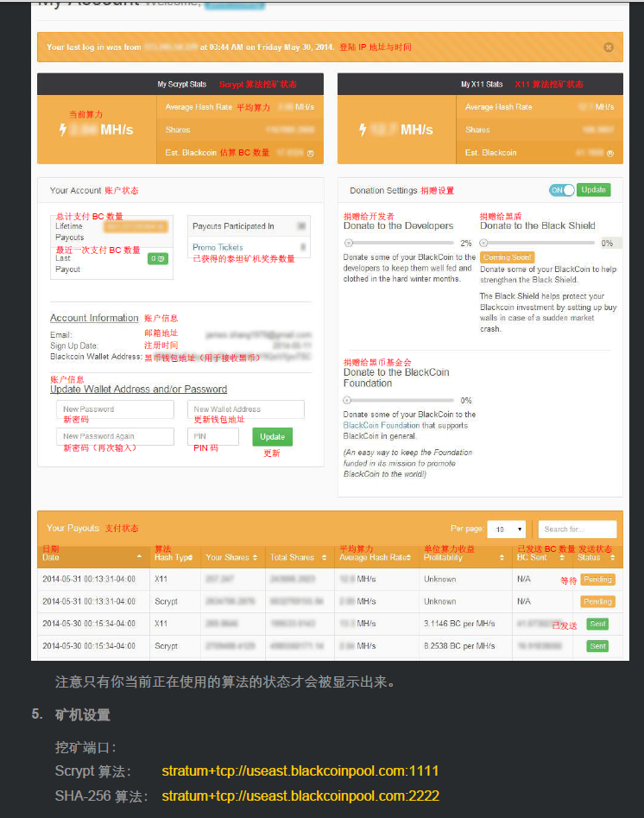Click Update Wallet Address and/or Password heading
The image size is (644, 818).
pyautogui.click(x=139, y=390)
